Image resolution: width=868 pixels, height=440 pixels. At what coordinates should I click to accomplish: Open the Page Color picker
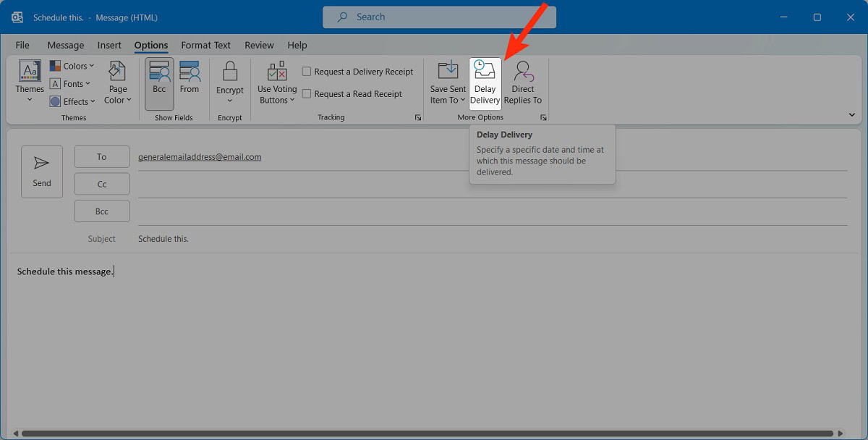118,82
